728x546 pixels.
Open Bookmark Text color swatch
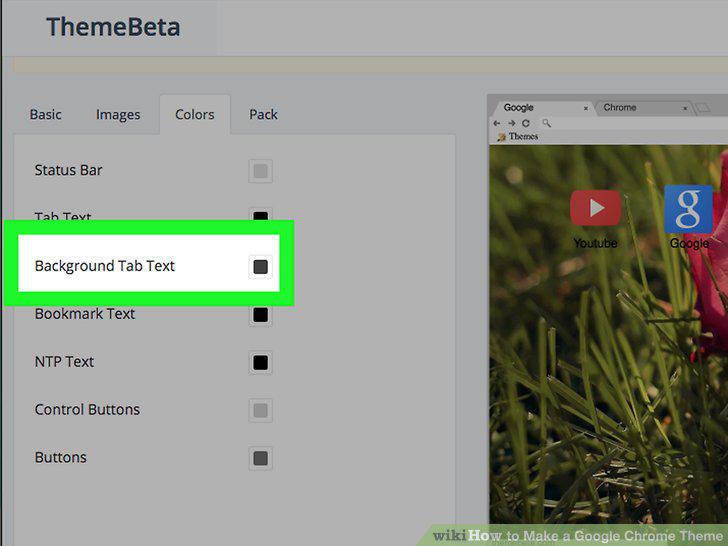tap(260, 315)
